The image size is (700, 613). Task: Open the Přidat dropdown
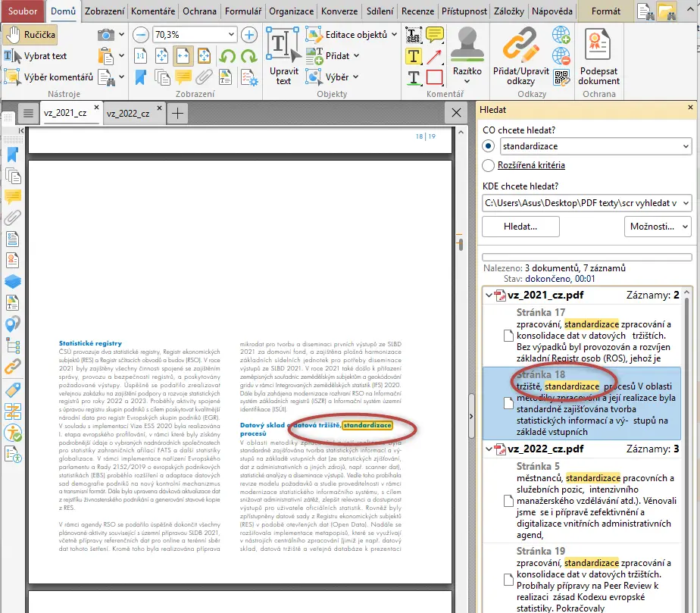point(333,56)
